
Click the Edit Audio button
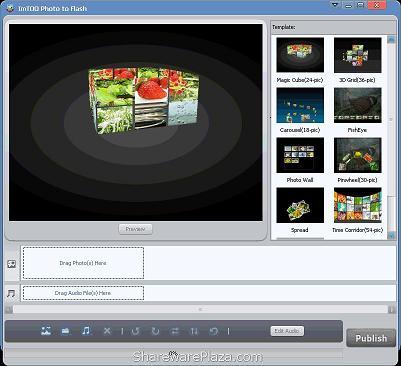(x=287, y=331)
